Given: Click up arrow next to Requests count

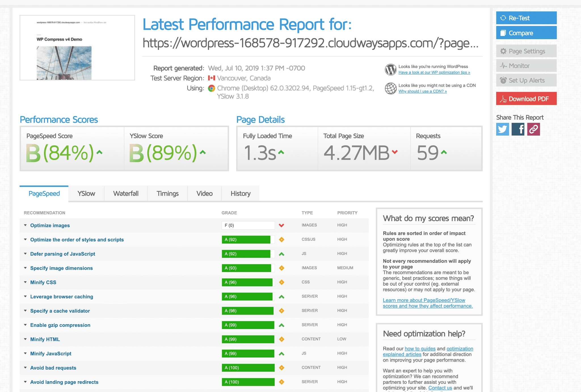Looking at the screenshot, I should (x=444, y=152).
